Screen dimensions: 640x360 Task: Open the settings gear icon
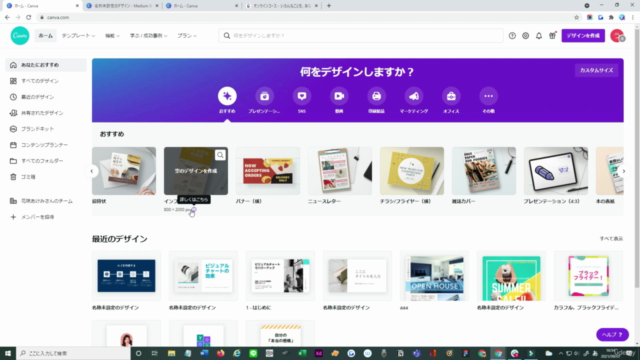pyautogui.click(x=526, y=36)
